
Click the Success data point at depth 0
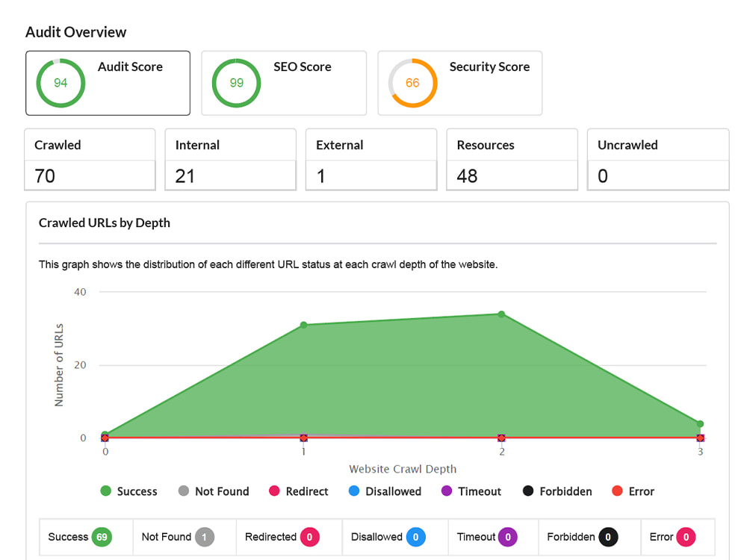point(105,435)
